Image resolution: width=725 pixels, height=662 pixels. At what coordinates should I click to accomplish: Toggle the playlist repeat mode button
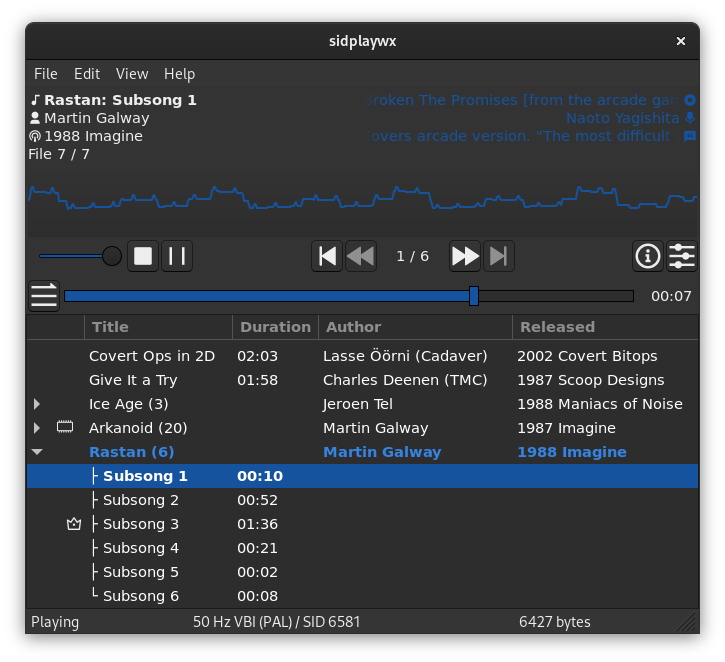[44, 296]
